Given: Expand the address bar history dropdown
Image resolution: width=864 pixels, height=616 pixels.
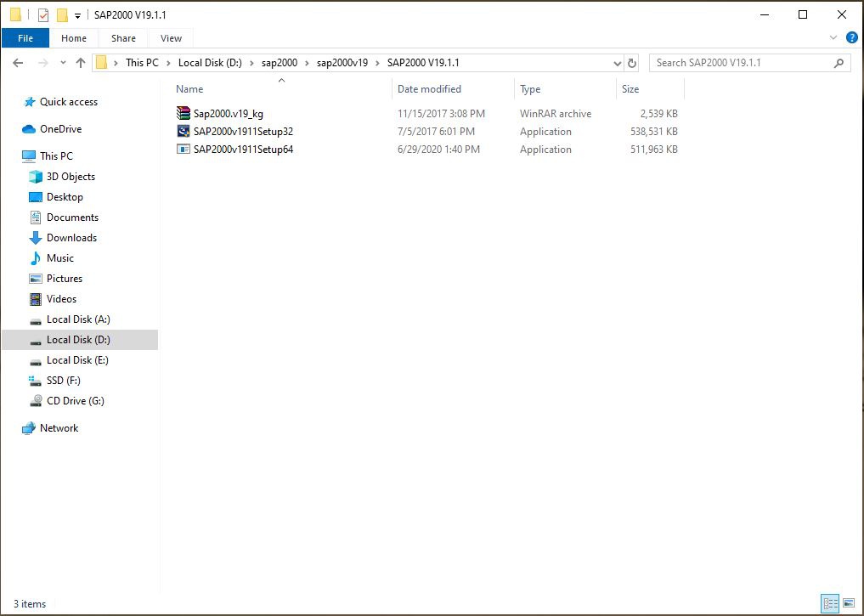Looking at the screenshot, I should 617,64.
